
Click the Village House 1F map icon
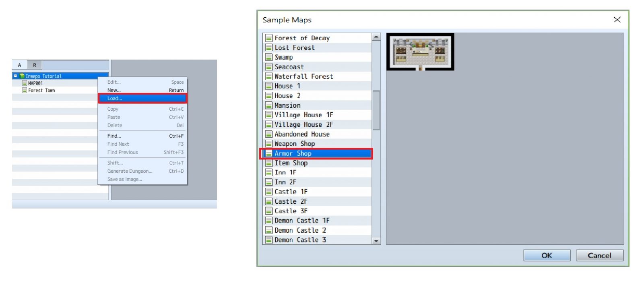[269, 115]
